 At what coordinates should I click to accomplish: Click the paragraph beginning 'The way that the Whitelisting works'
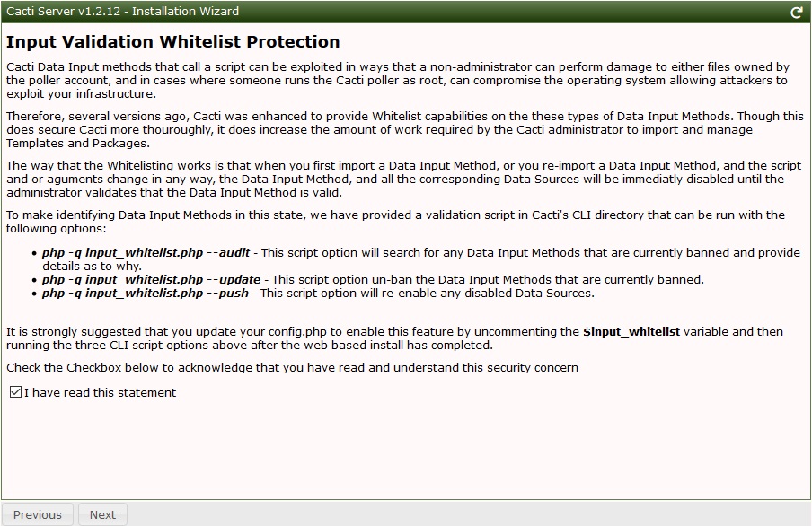pos(404,180)
